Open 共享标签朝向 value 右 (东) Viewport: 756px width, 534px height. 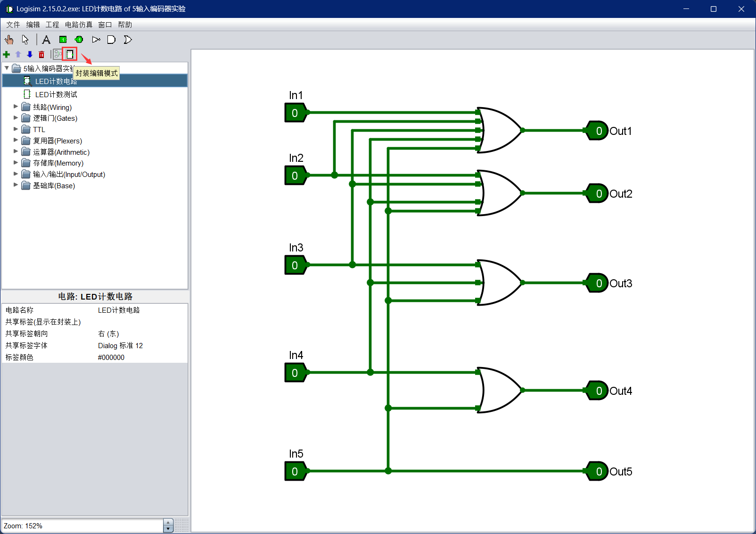(142, 334)
